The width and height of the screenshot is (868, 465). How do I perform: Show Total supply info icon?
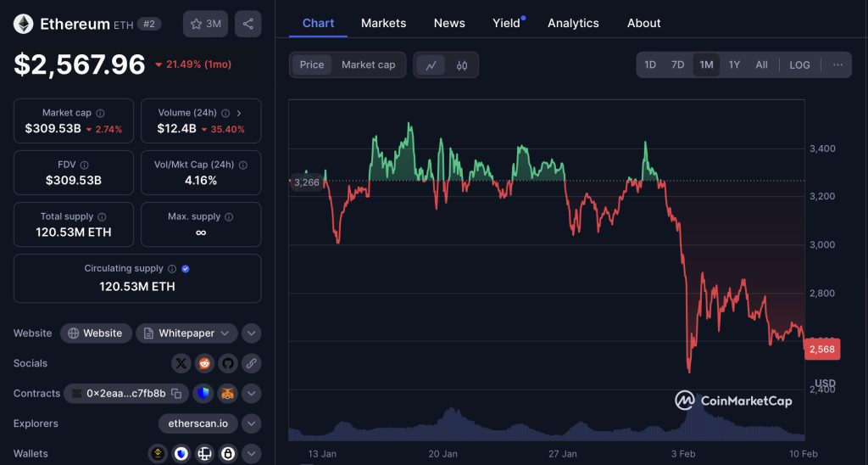102,216
